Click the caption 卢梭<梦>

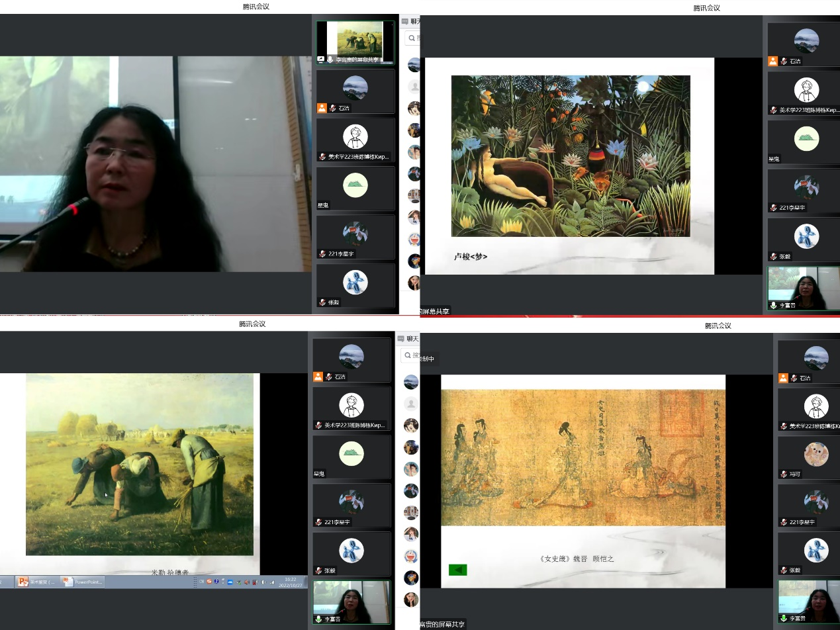click(471, 257)
